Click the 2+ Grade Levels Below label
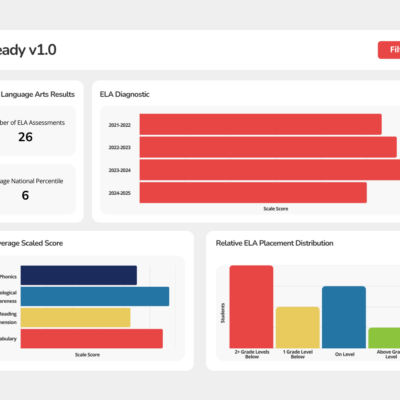Screen dimensions: 400x400 point(252,354)
